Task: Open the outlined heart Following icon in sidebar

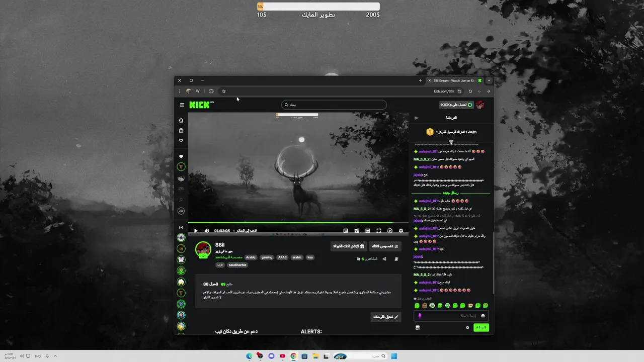Action: tap(181, 140)
